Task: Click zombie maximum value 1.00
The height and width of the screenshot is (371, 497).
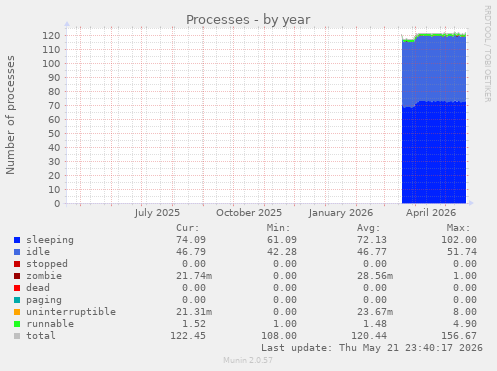Action: point(465,276)
